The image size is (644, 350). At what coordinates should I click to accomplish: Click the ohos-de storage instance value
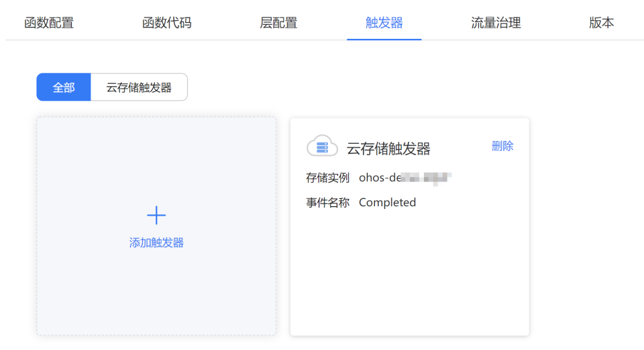click(x=405, y=177)
